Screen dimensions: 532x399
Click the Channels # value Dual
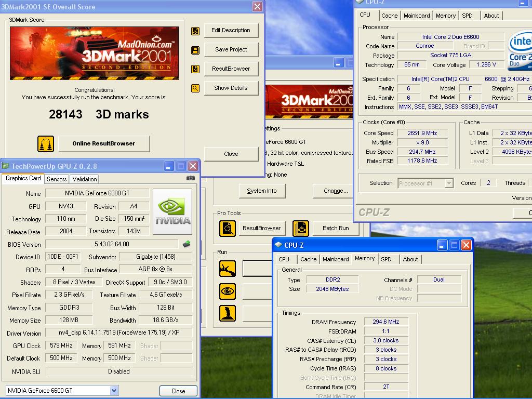(439, 280)
